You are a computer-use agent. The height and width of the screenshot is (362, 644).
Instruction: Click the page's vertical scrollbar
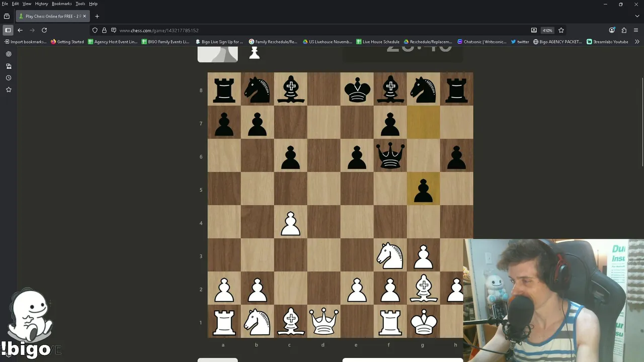[642, 122]
